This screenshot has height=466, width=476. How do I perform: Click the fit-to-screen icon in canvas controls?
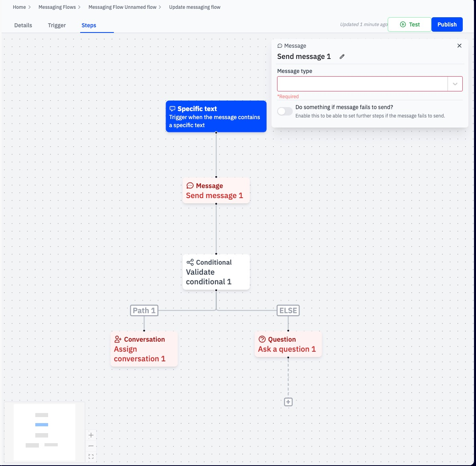(x=91, y=456)
